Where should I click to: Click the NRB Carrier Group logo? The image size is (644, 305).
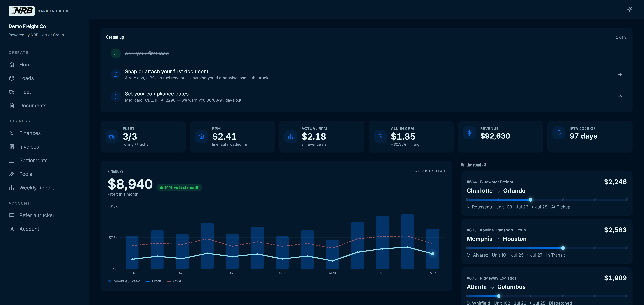22,11
